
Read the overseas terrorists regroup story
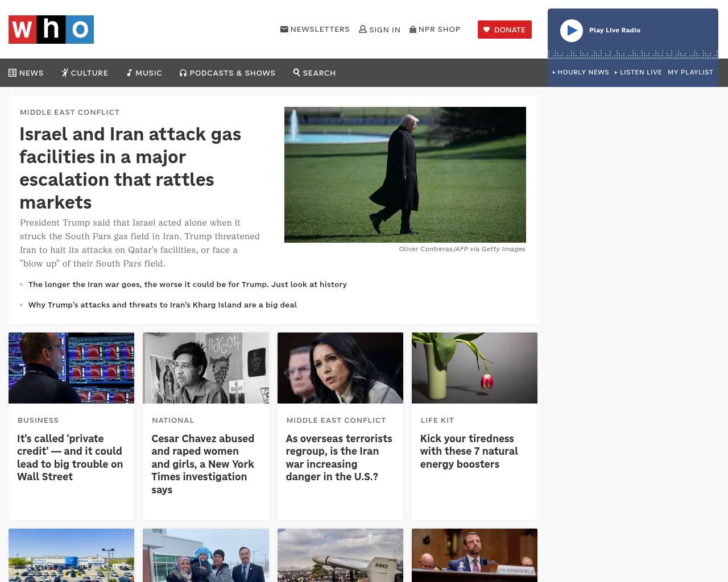click(x=339, y=458)
